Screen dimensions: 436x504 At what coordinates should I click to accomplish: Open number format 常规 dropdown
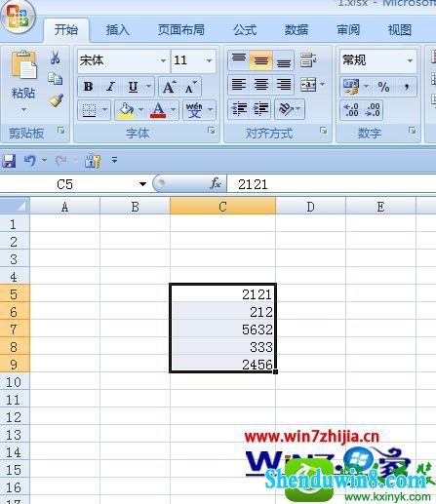click(410, 60)
